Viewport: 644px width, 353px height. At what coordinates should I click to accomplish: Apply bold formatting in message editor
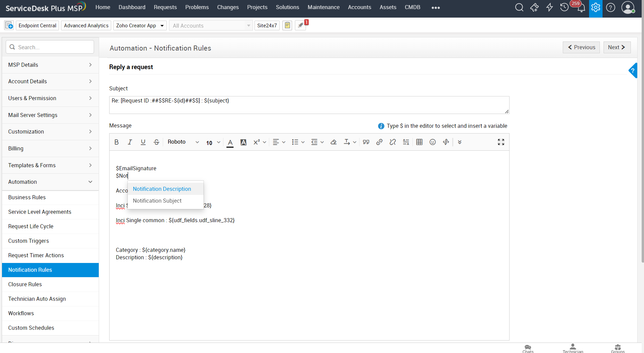[117, 142]
